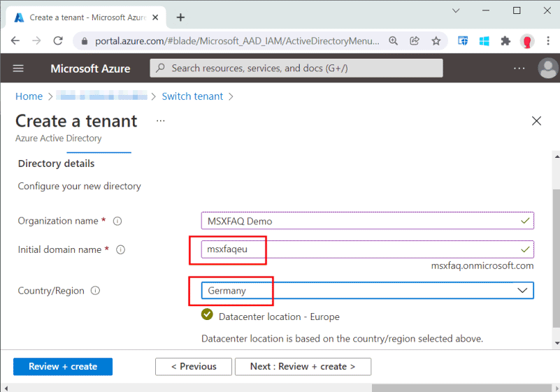
Task: Click the vertical scrollbar thumb of the blade
Action: click(557, 258)
